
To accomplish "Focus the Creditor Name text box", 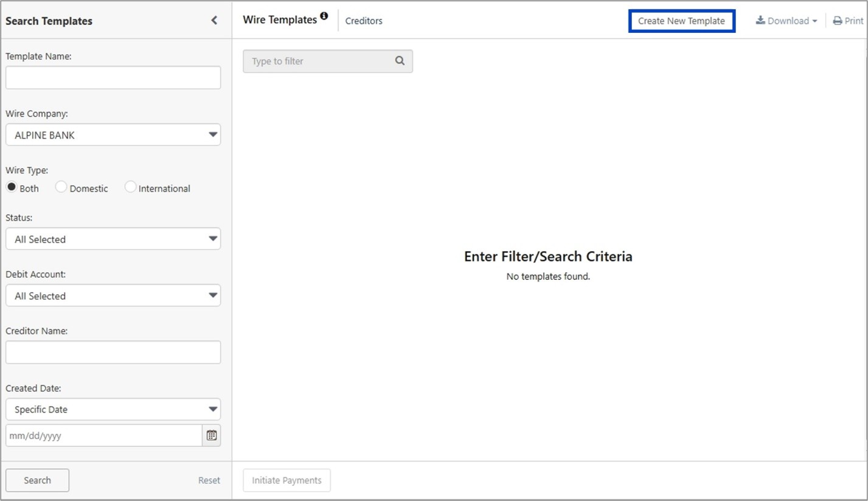I will click(x=113, y=353).
